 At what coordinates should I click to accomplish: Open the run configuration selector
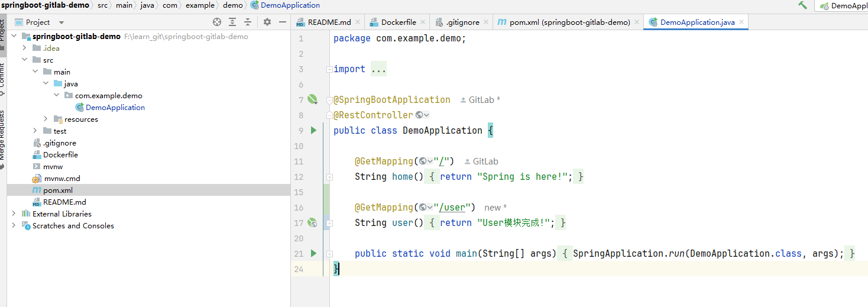tap(844, 5)
